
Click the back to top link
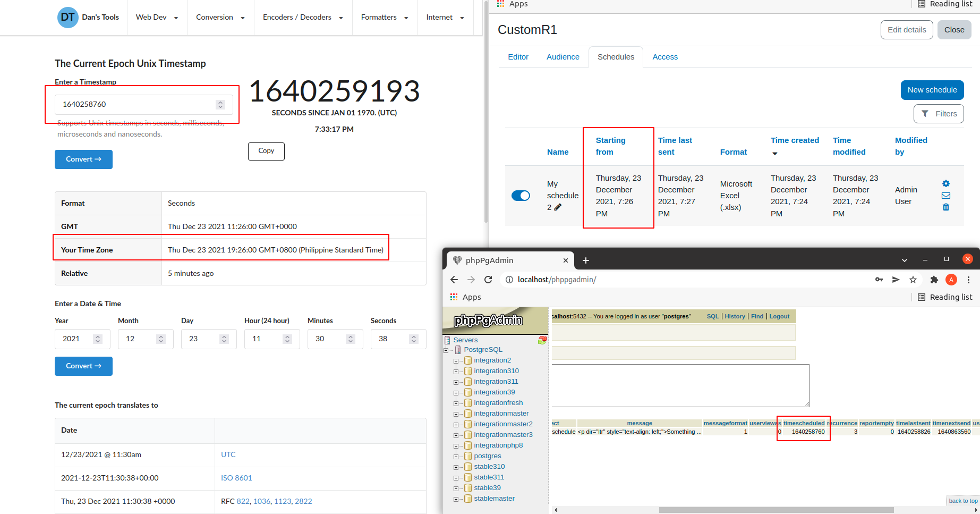tap(963, 501)
